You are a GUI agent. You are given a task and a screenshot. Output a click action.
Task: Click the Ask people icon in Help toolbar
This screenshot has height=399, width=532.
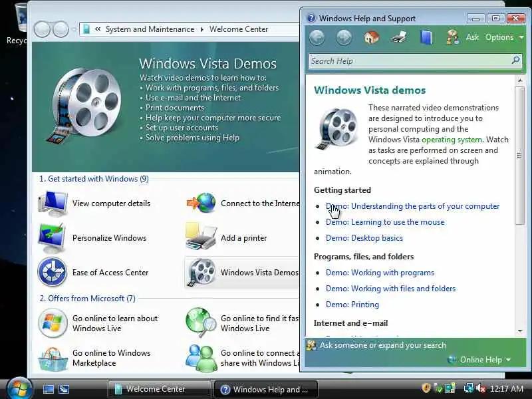tap(453, 37)
